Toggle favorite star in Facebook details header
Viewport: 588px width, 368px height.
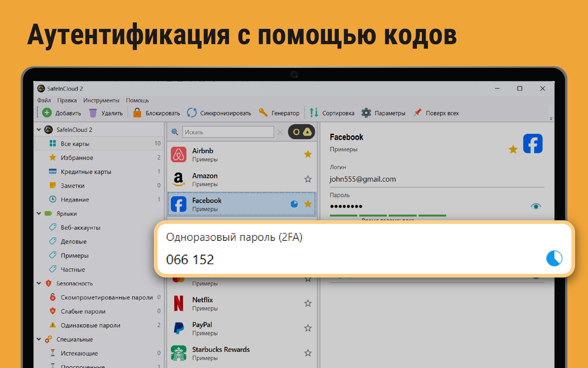pyautogui.click(x=513, y=149)
